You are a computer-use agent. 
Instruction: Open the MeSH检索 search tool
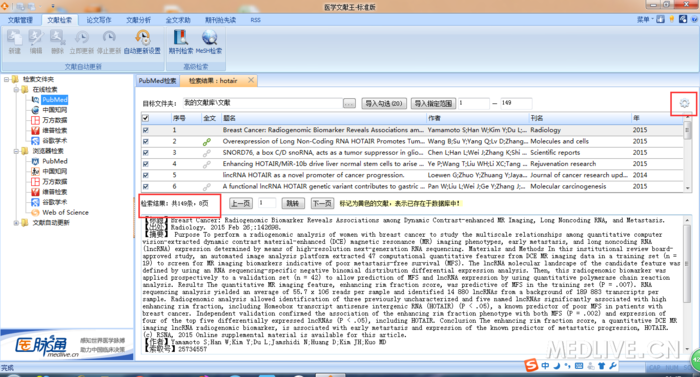click(209, 42)
